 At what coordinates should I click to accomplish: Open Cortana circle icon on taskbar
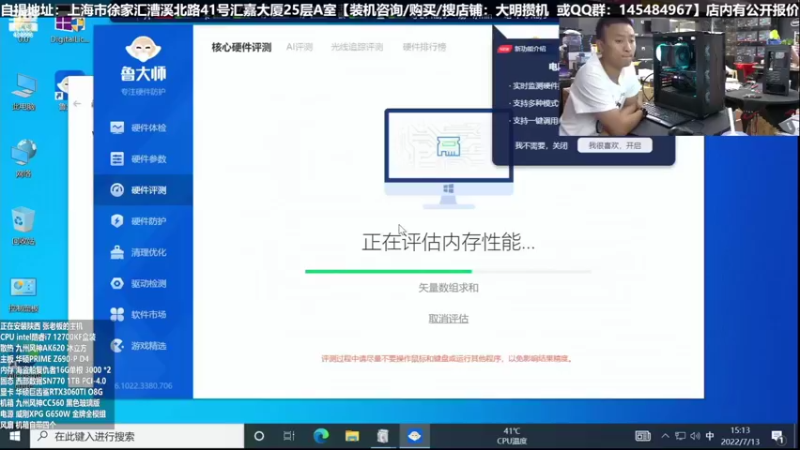pyautogui.click(x=259, y=436)
